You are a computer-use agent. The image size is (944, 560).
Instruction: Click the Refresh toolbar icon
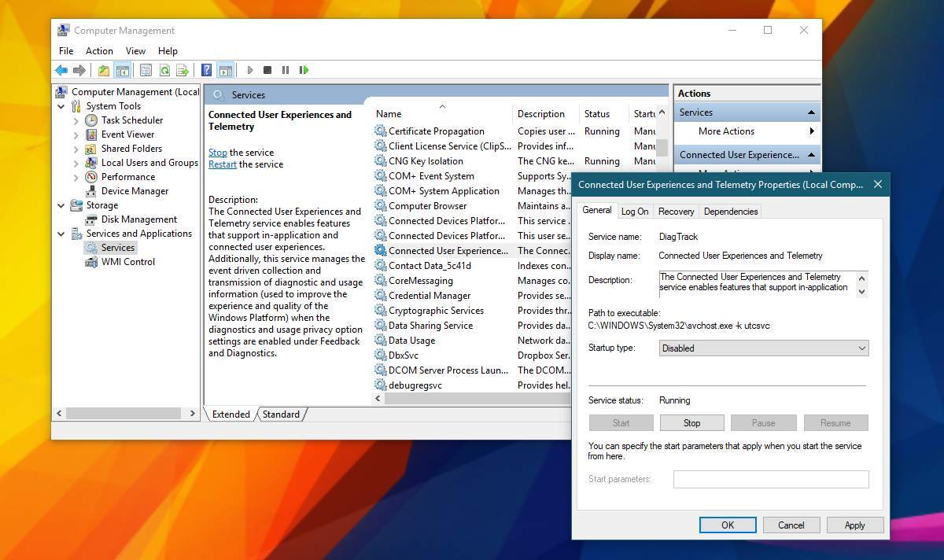coord(164,70)
